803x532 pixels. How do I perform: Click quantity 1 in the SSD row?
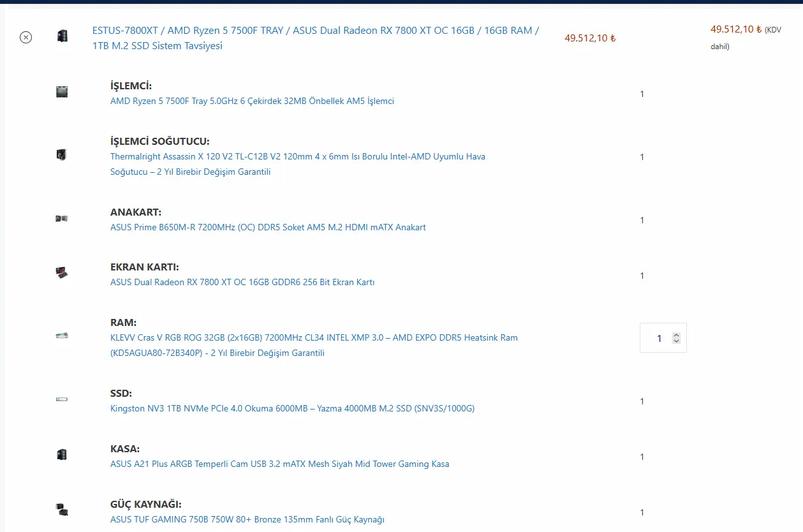point(642,401)
